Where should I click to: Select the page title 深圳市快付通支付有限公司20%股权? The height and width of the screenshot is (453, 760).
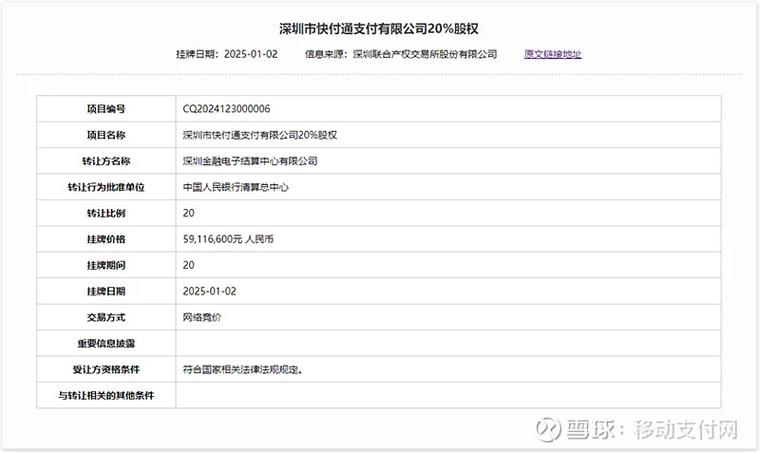pyautogui.click(x=379, y=29)
